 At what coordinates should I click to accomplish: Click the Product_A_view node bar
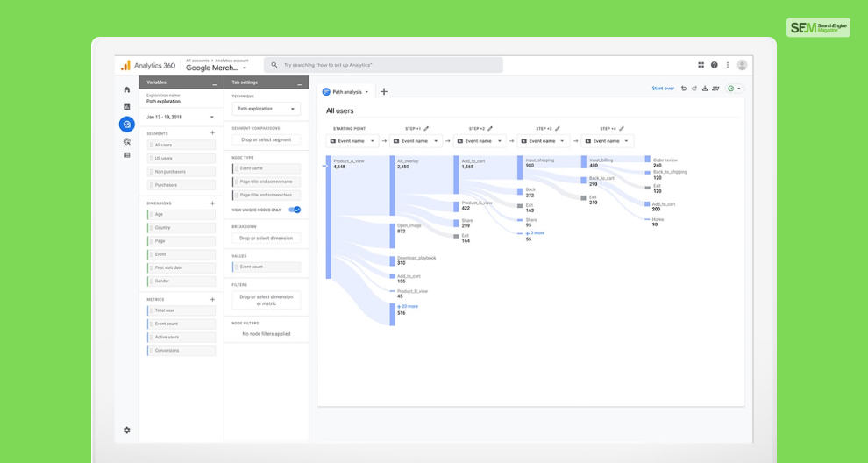[328, 217]
